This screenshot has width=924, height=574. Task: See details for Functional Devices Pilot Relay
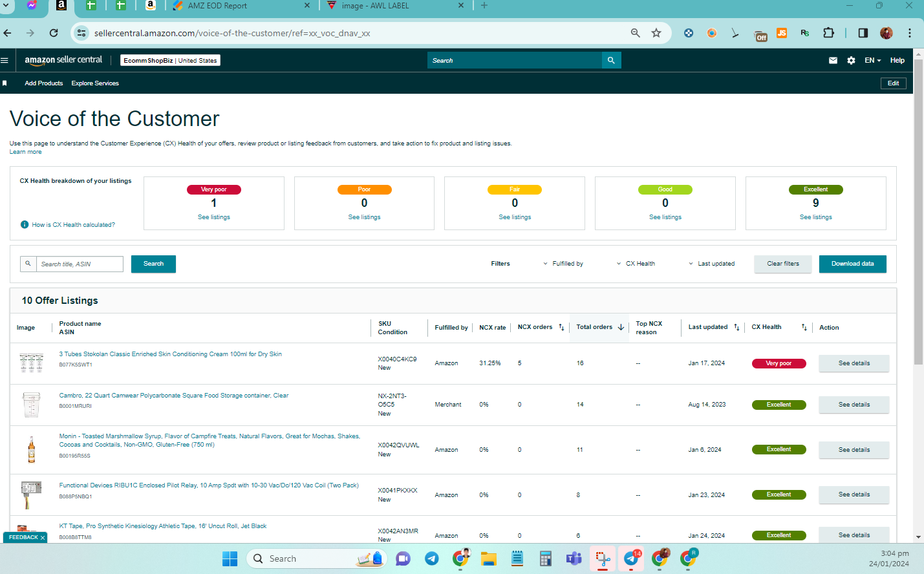pyautogui.click(x=854, y=494)
